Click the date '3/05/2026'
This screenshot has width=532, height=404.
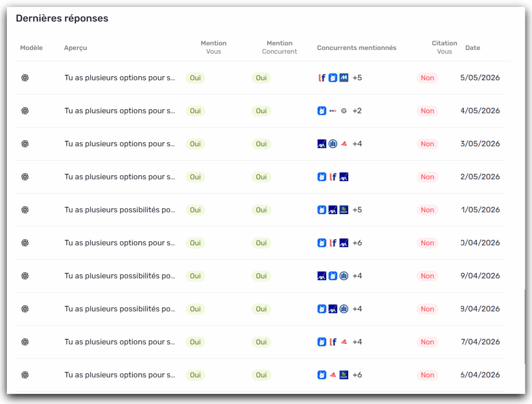[x=480, y=144]
